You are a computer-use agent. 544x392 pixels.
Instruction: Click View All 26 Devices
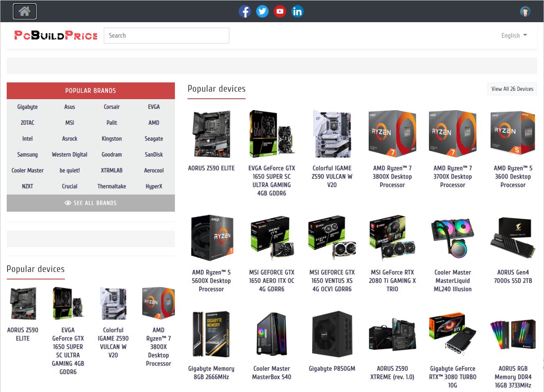tap(512, 89)
